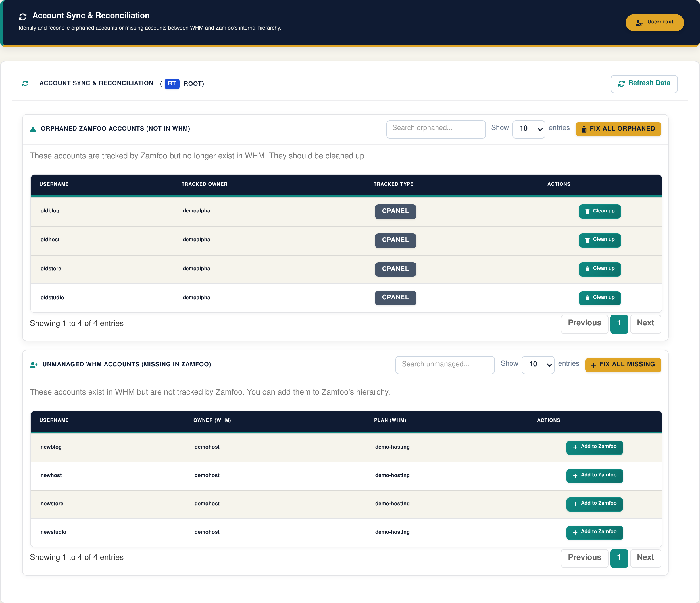Add newblog to Zamfoo

click(595, 447)
